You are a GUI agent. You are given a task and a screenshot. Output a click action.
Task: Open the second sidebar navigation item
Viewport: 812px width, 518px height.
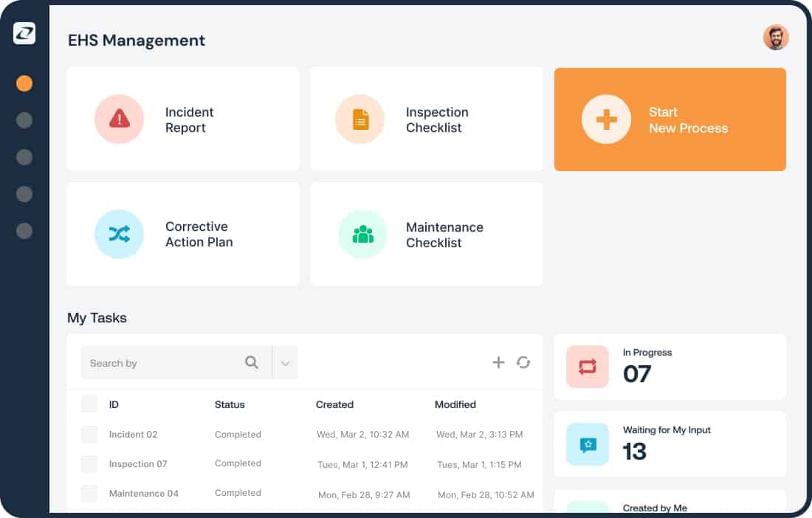(x=24, y=120)
